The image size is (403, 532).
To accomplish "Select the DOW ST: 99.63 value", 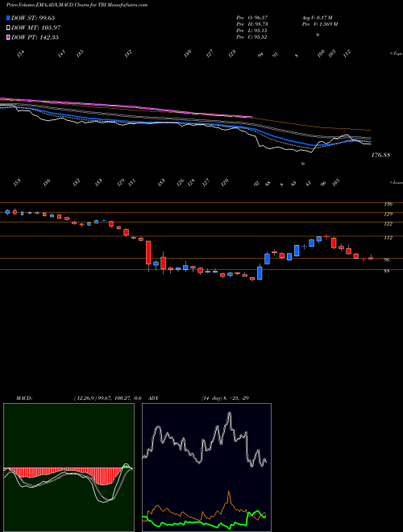I will point(33,19).
